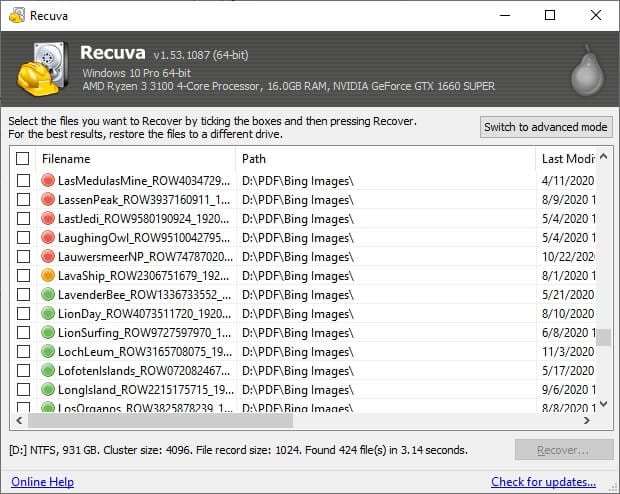Image resolution: width=620 pixels, height=494 pixels.
Task: Click the red status dot for LassenPeak
Action: coord(48,199)
